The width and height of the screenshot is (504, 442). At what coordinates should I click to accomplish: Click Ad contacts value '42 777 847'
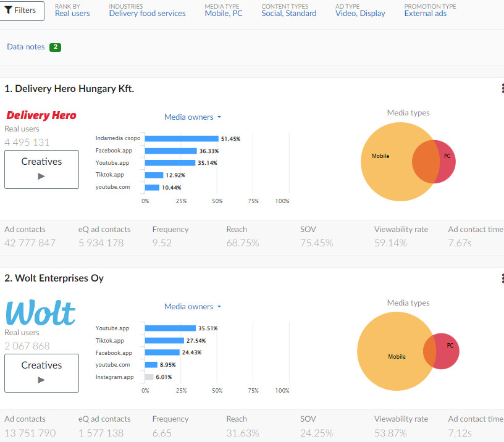[x=30, y=243]
